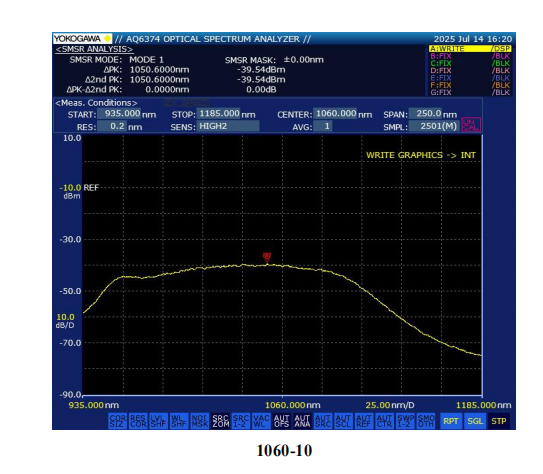Stop sweep with STP button
The width and height of the screenshot is (543, 474).
pyautogui.click(x=499, y=421)
